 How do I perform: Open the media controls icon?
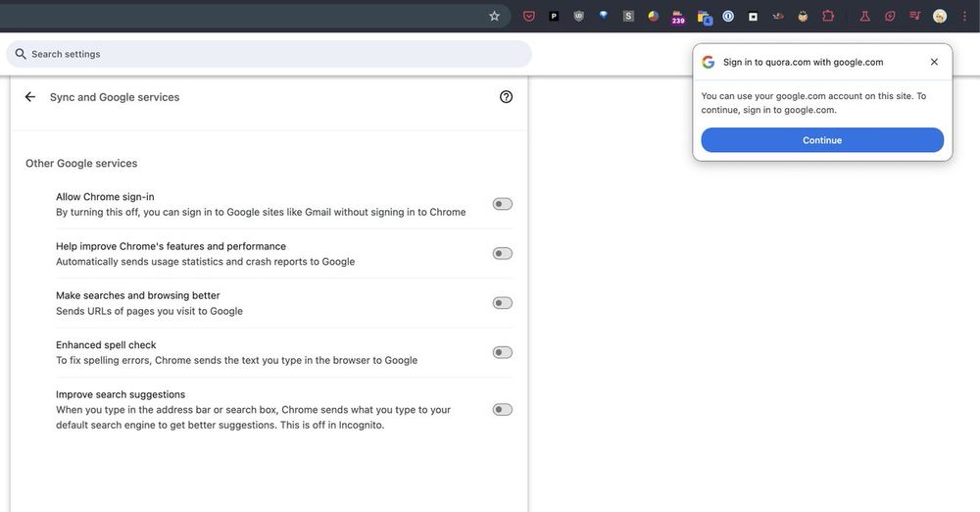[x=915, y=17]
